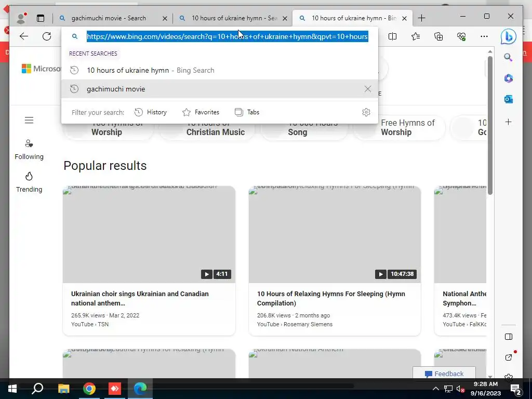Open 10 Hours of Relaxing Hymns thumbnail

[335, 234]
